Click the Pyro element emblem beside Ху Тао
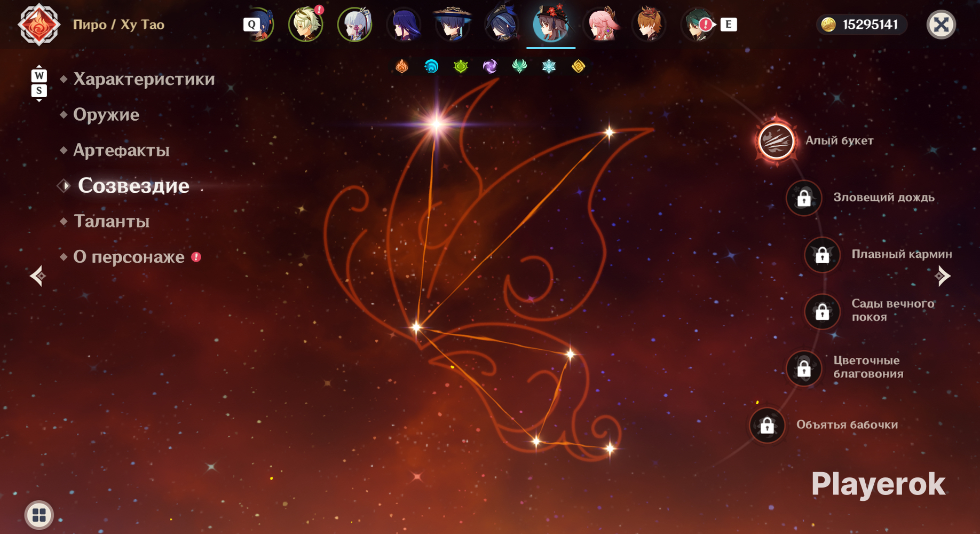980x534 pixels. click(38, 25)
